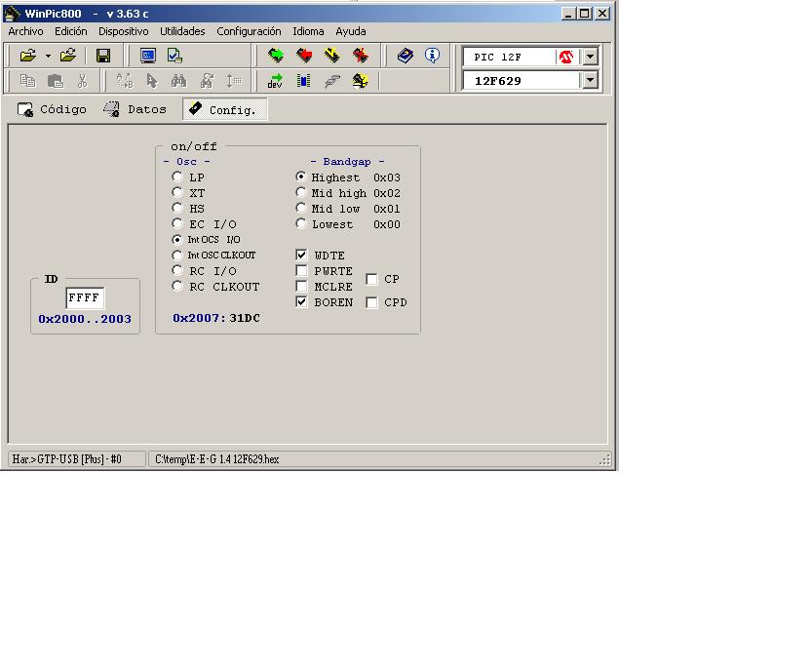Enable the PWRTE checkbox

(x=302, y=271)
